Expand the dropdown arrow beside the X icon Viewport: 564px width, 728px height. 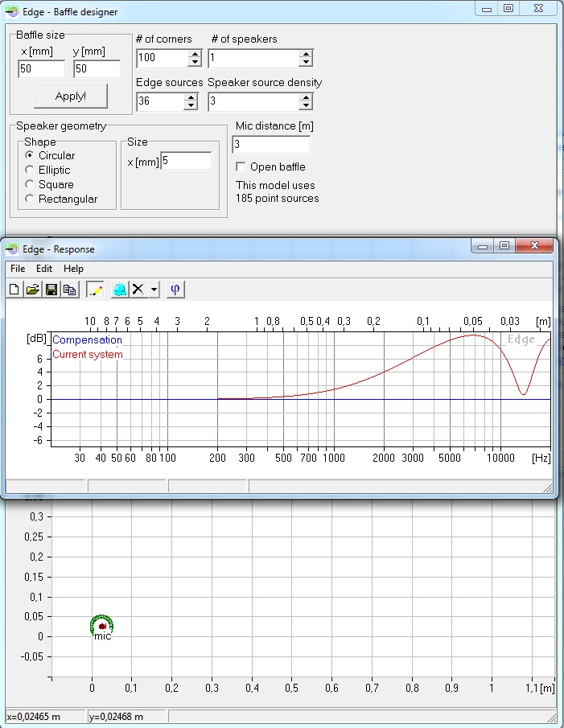(x=154, y=290)
